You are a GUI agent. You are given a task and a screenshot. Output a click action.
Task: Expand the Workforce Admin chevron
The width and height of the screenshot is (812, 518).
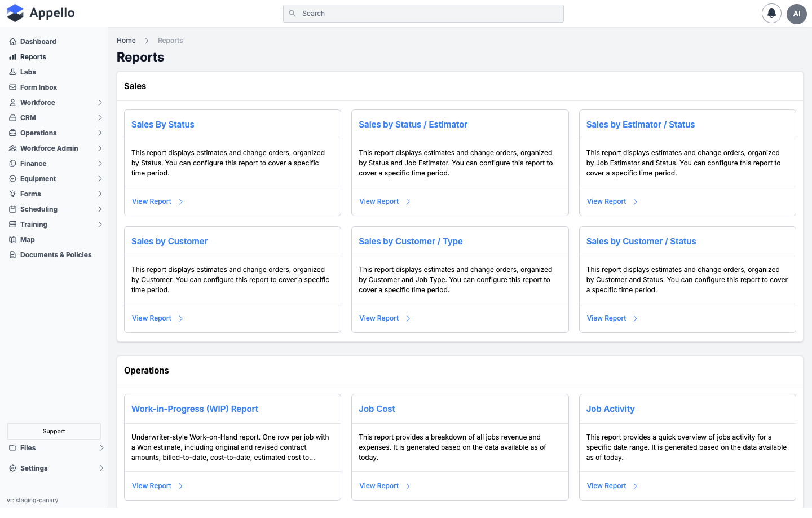100,148
